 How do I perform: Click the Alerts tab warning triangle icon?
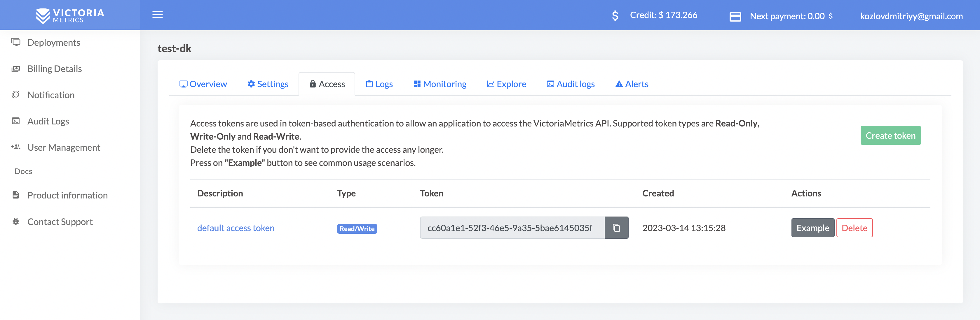pos(619,84)
